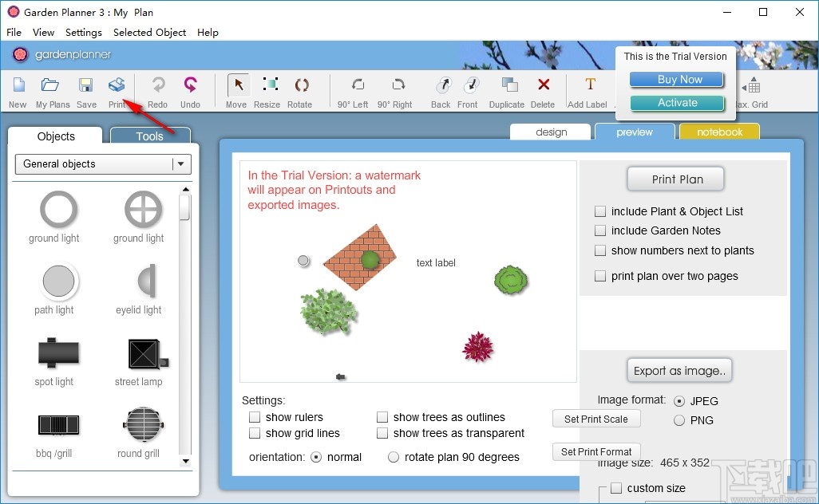Toggle show trees as outlines
Viewport: 819px width, 504px height.
tap(382, 417)
